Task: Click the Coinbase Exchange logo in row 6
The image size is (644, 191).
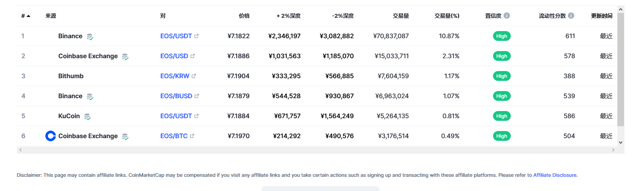Action: 51,136
